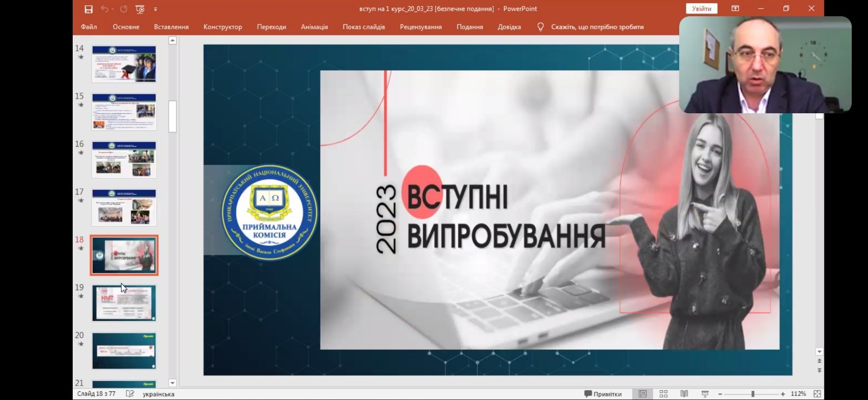868x400 pixels.
Task: Open the Анімація ribbon tab
Action: pos(314,27)
